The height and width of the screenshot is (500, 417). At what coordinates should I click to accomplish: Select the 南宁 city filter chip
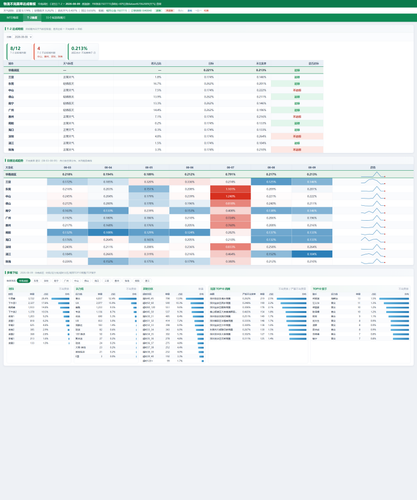pos(56,281)
